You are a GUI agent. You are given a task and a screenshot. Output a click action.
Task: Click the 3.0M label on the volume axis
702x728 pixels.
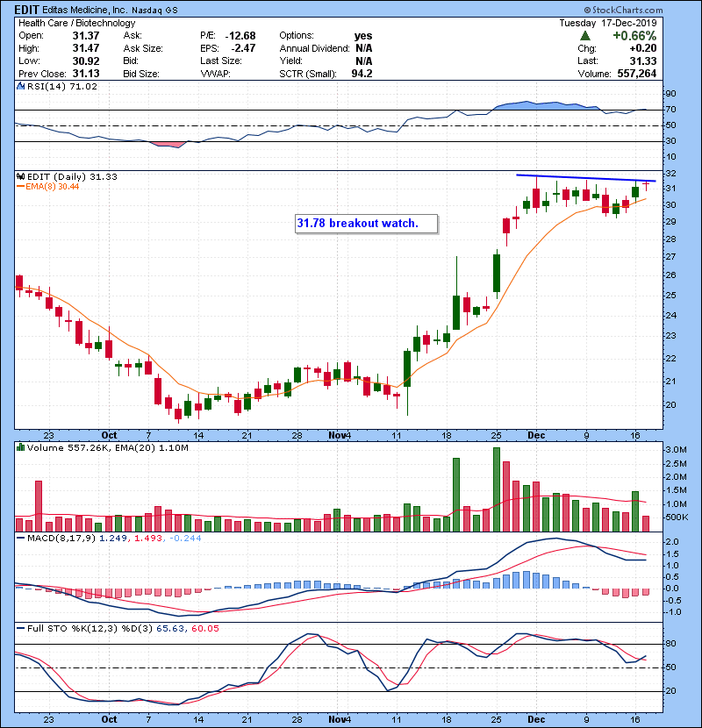(x=676, y=450)
